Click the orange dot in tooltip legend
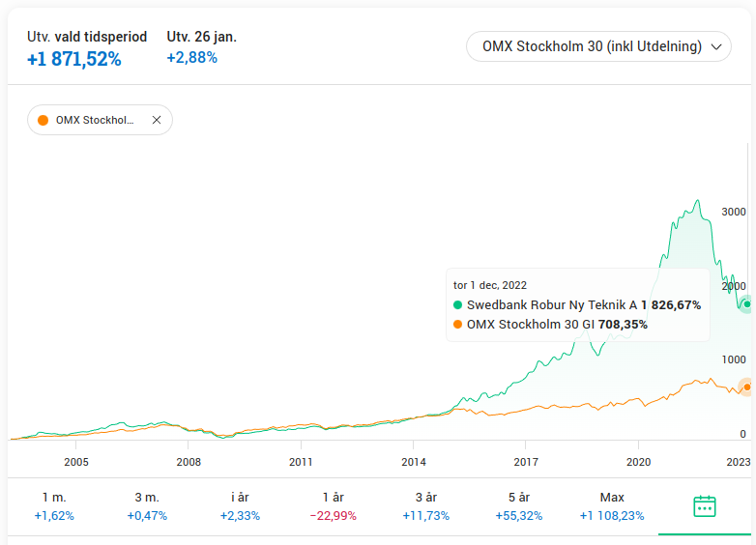The width and height of the screenshot is (756, 545). (457, 325)
